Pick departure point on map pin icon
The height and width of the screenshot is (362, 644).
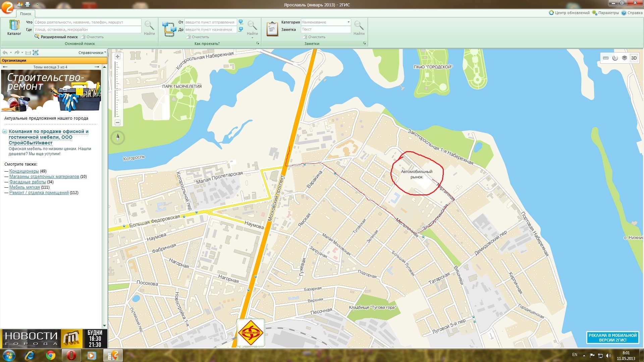(241, 22)
